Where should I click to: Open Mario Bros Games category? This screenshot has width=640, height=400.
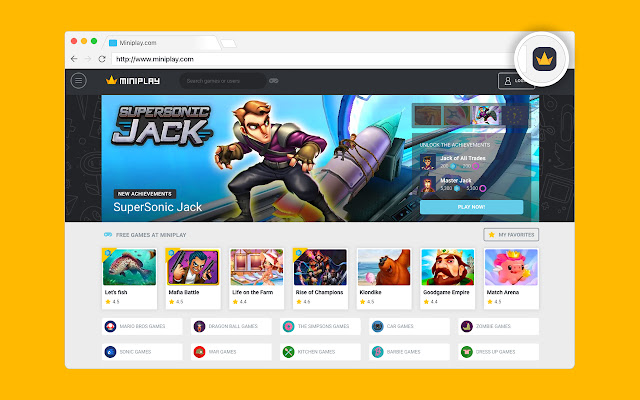(x=142, y=327)
